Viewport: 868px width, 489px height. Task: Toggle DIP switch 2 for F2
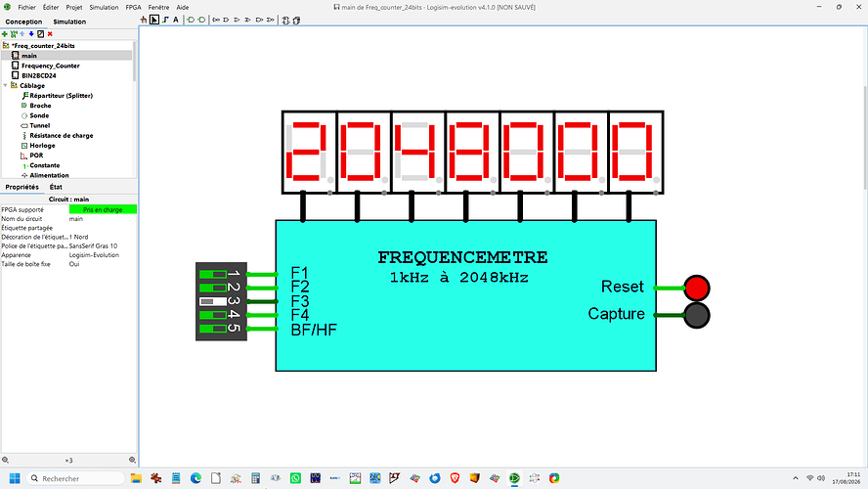213,288
